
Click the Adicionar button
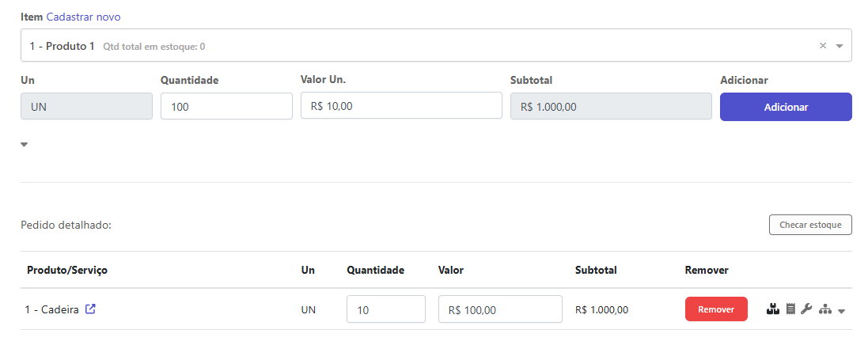[x=785, y=107]
